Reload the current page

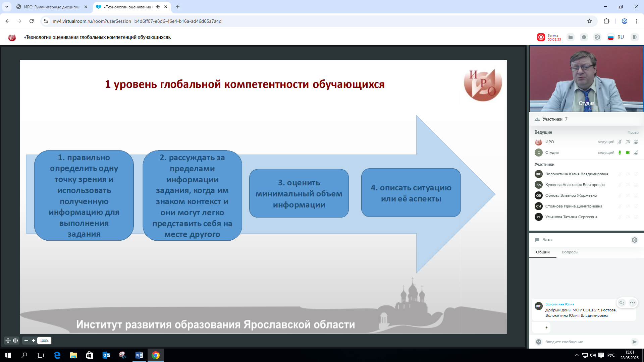tap(32, 21)
